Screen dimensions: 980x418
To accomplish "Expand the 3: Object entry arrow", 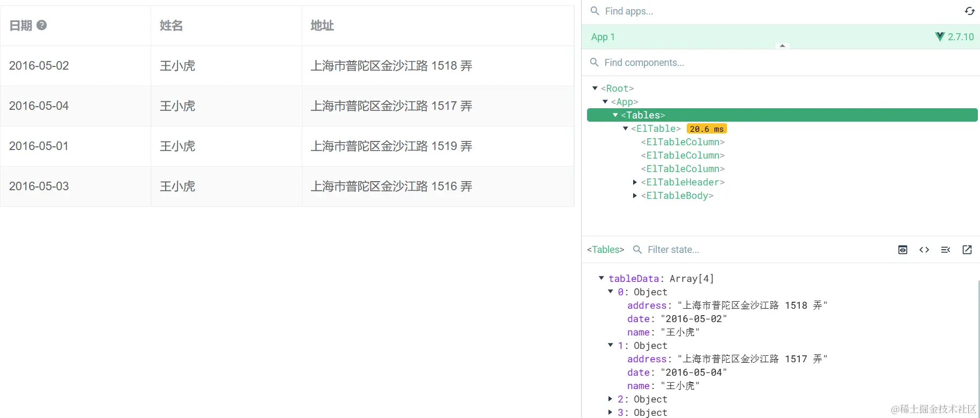I will point(611,412).
